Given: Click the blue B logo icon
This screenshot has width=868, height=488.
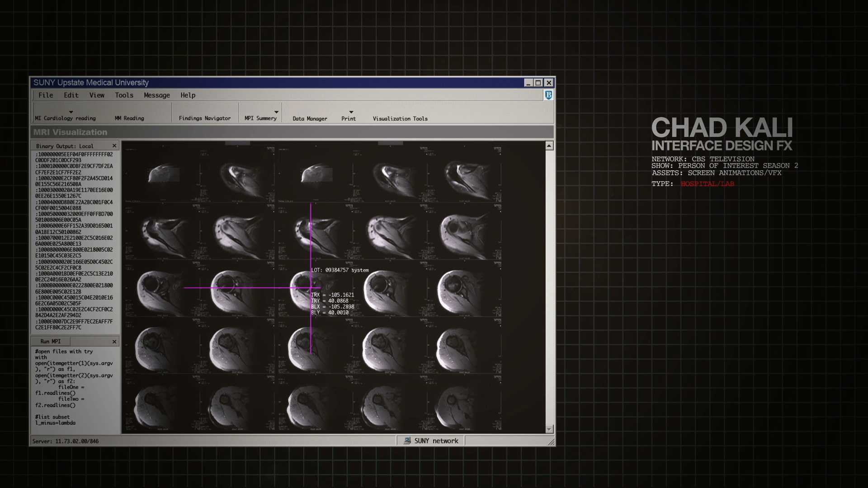Looking at the screenshot, I should pos(548,95).
